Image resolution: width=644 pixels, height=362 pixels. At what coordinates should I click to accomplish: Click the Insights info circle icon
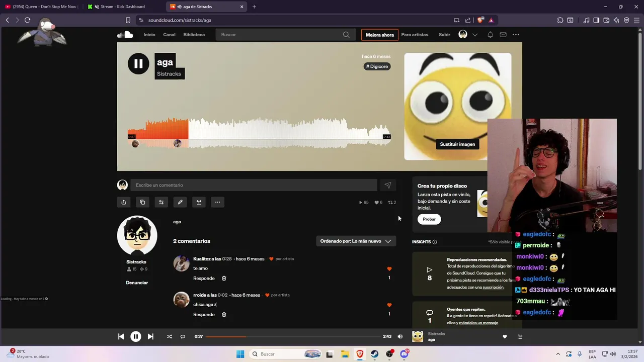pos(435,242)
